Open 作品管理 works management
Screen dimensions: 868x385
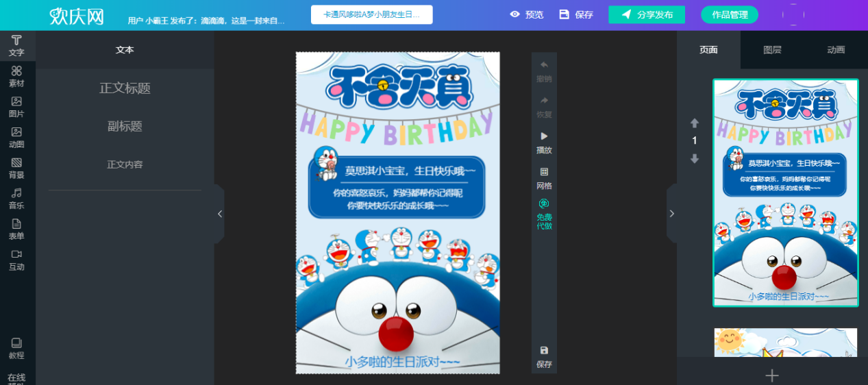[729, 14]
